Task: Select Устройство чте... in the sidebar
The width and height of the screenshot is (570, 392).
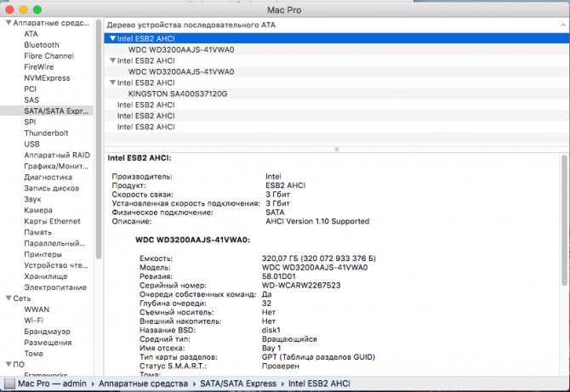Action: pos(55,265)
